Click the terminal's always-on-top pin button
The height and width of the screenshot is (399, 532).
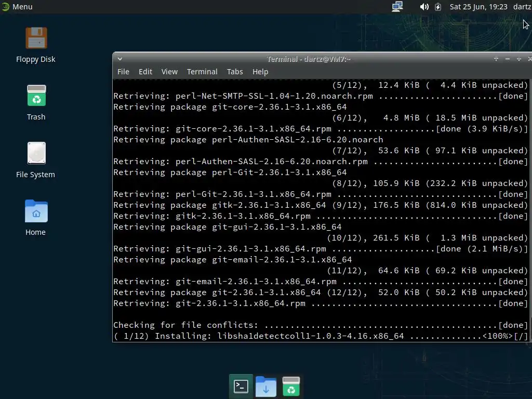click(x=496, y=59)
